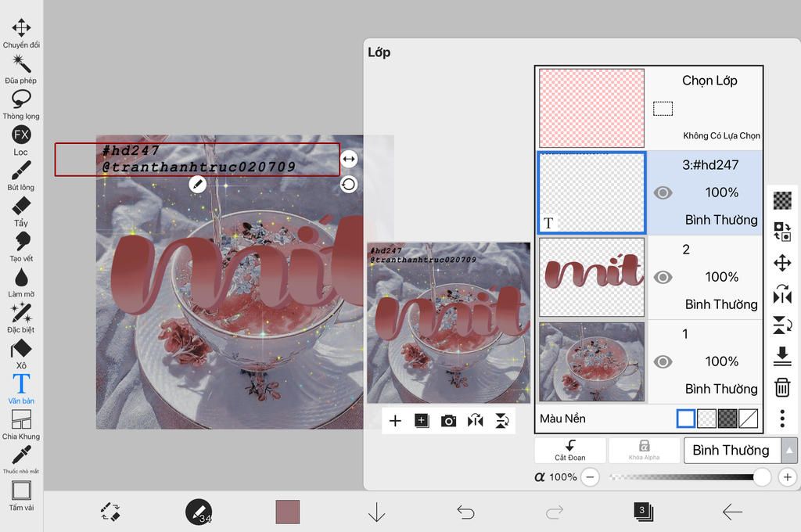Screen dimensions: 801x532
Task: Add a special layer with boxed plus icon
Action: click(422, 421)
